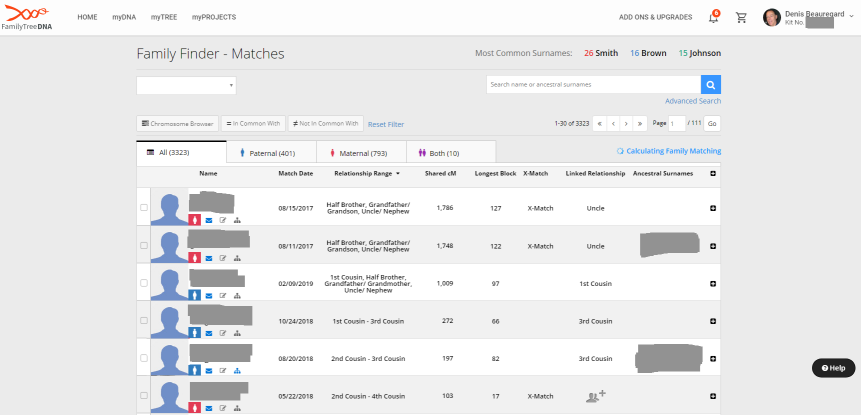This screenshot has height=415, width=861.
Task: Expand details of the 1,786 cM match row
Action: click(x=713, y=208)
